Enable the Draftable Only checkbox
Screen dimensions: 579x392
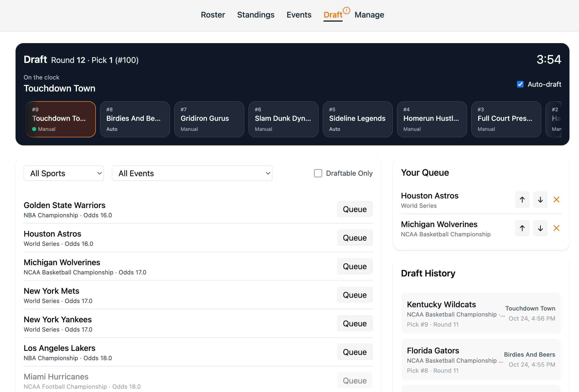click(x=318, y=173)
